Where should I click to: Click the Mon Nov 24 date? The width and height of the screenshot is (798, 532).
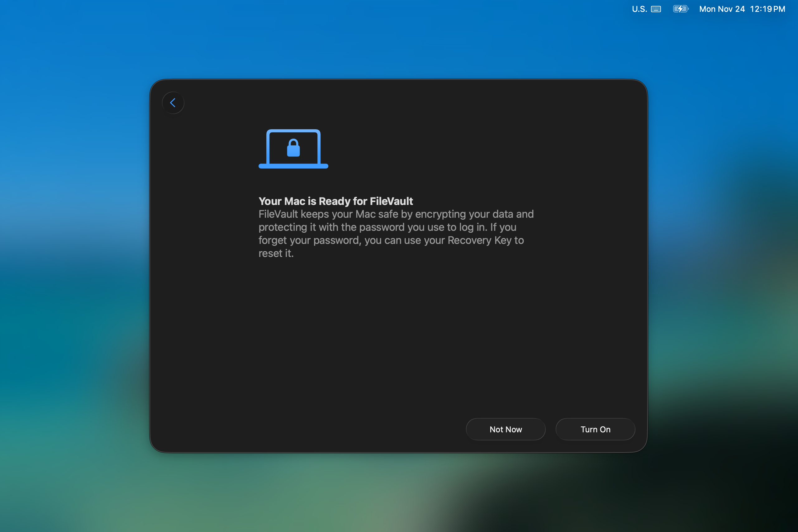(x=722, y=9)
